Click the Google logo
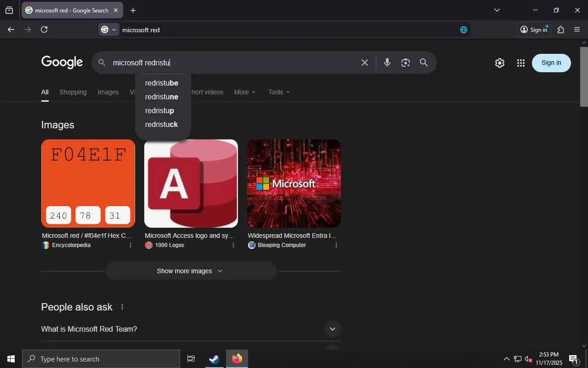The width and height of the screenshot is (588, 368). click(62, 62)
